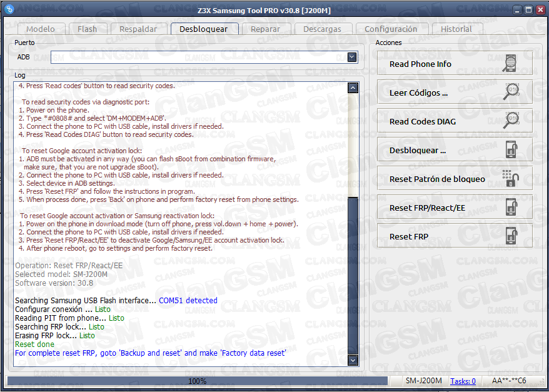Image resolution: width=549 pixels, height=392 pixels.
Task: Click the padlock phone icon beside Desbloquear
Action: pyautogui.click(x=511, y=150)
